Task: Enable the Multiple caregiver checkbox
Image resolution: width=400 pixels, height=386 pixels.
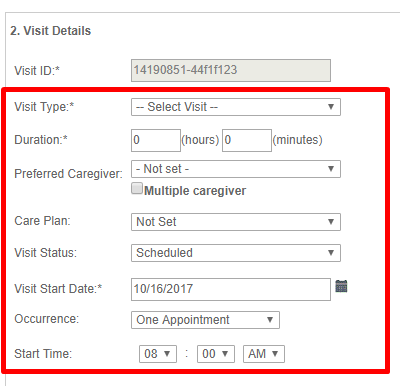Action: (137, 188)
